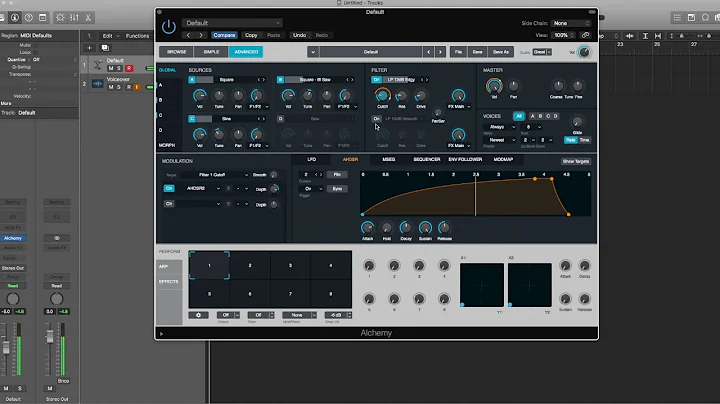The height and width of the screenshot is (404, 720).
Task: Click the plugin link chain icon
Action: tap(585, 35)
